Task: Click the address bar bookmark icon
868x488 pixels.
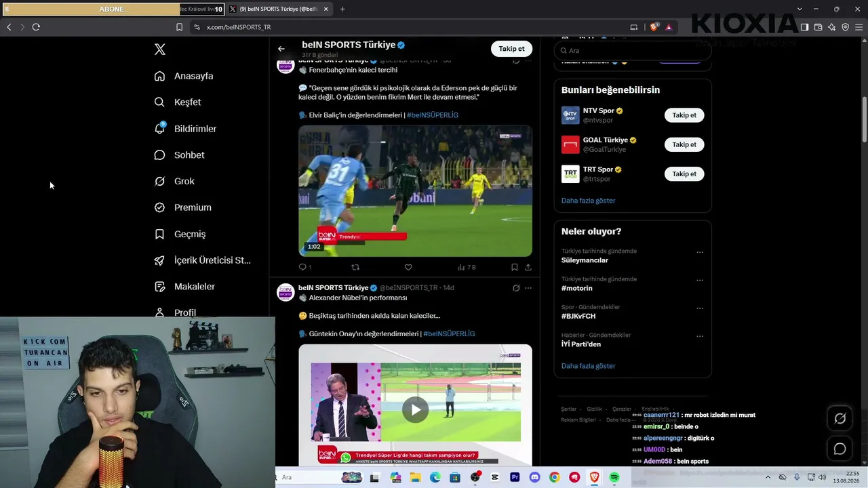Action: 179,27
